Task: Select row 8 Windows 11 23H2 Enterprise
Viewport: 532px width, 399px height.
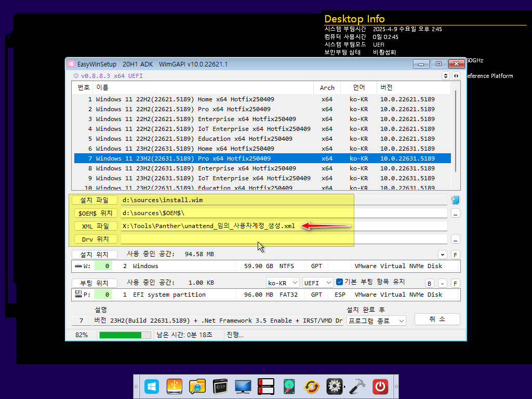Action: (262, 168)
